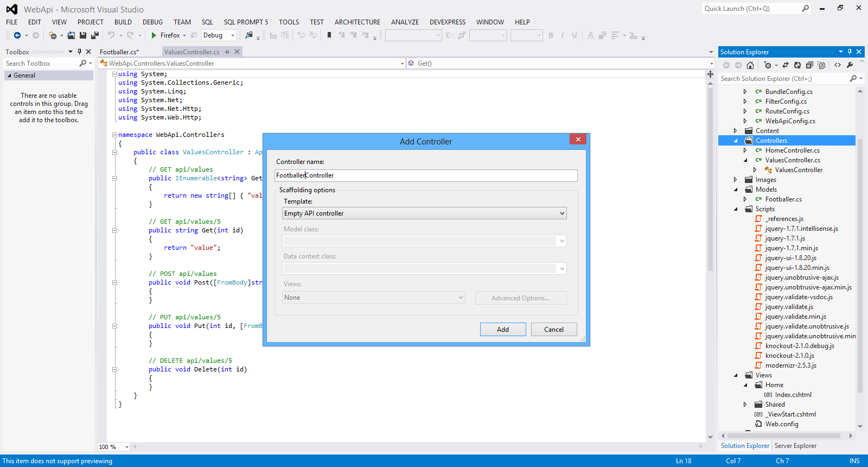This screenshot has width=868, height=467.
Task: Click the Redo toolbar icon
Action: 130,35
